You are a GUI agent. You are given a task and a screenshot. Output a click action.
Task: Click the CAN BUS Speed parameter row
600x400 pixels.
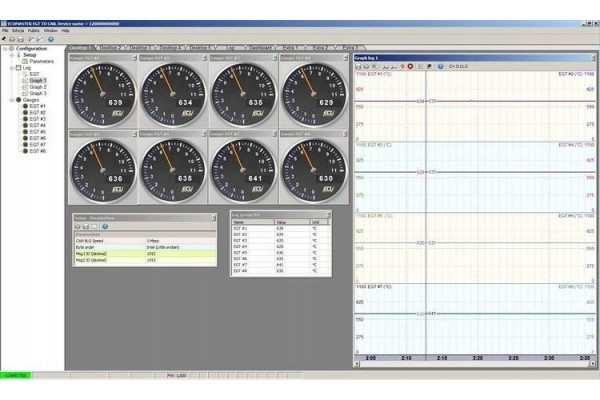coord(145,241)
